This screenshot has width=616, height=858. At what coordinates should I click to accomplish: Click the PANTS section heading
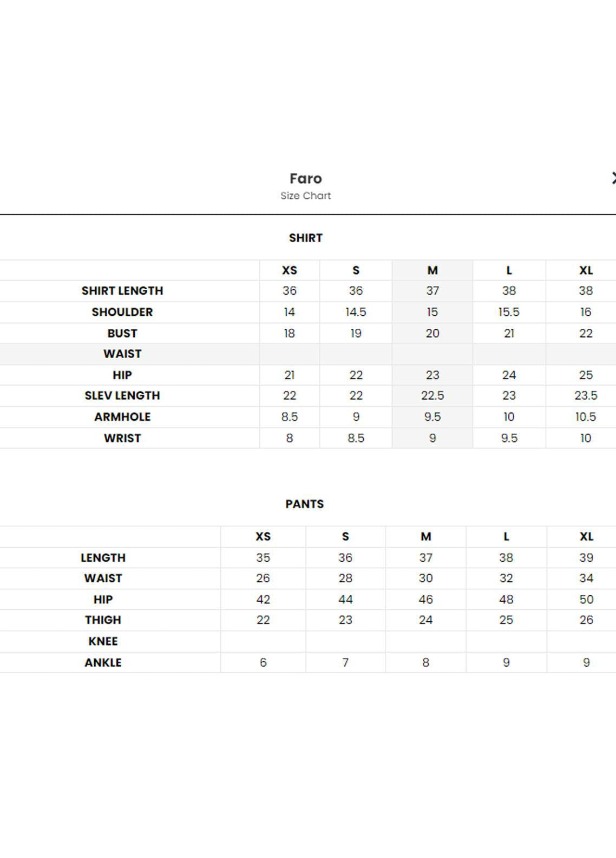point(305,504)
